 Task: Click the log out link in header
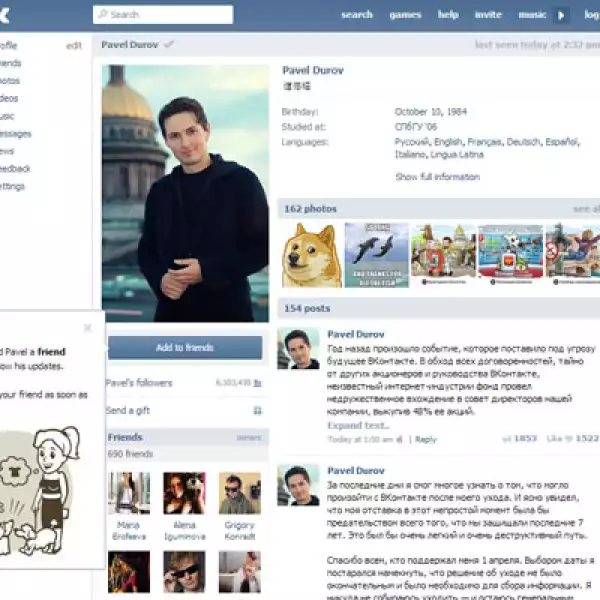pos(592,15)
